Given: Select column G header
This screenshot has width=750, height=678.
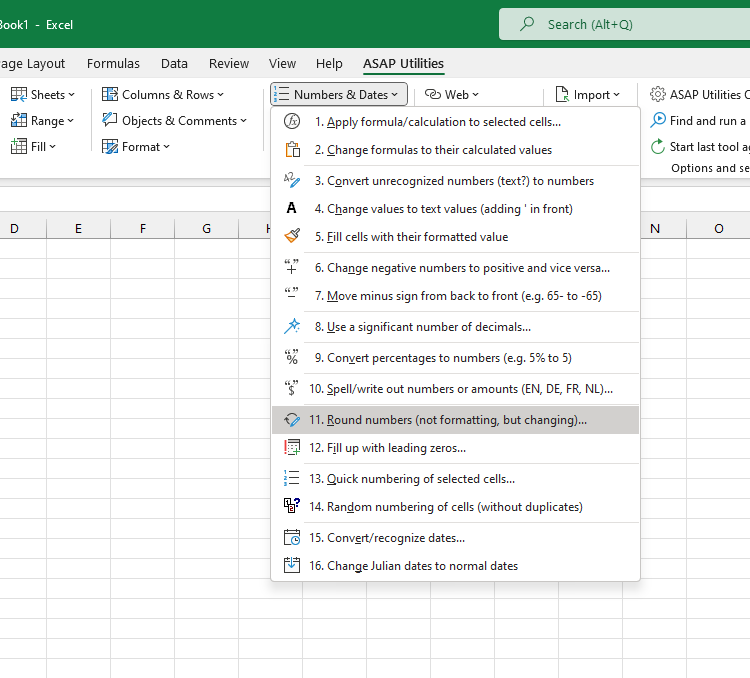Looking at the screenshot, I should coord(206,228).
